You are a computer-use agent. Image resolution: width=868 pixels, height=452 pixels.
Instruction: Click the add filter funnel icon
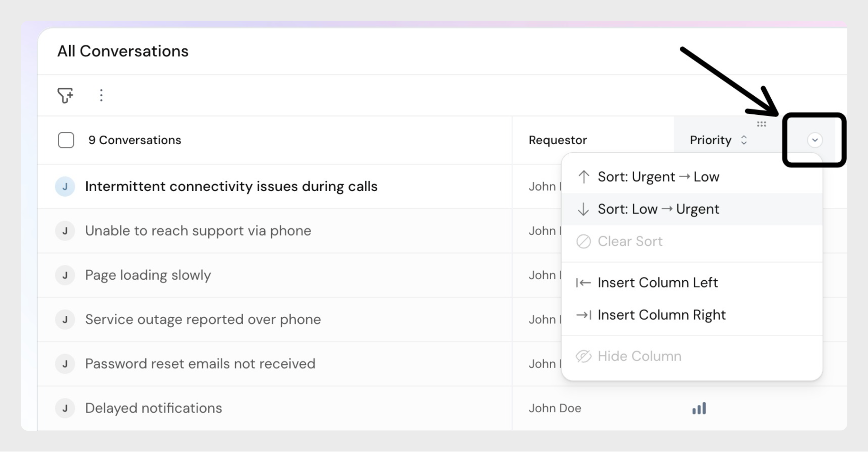[x=65, y=95]
